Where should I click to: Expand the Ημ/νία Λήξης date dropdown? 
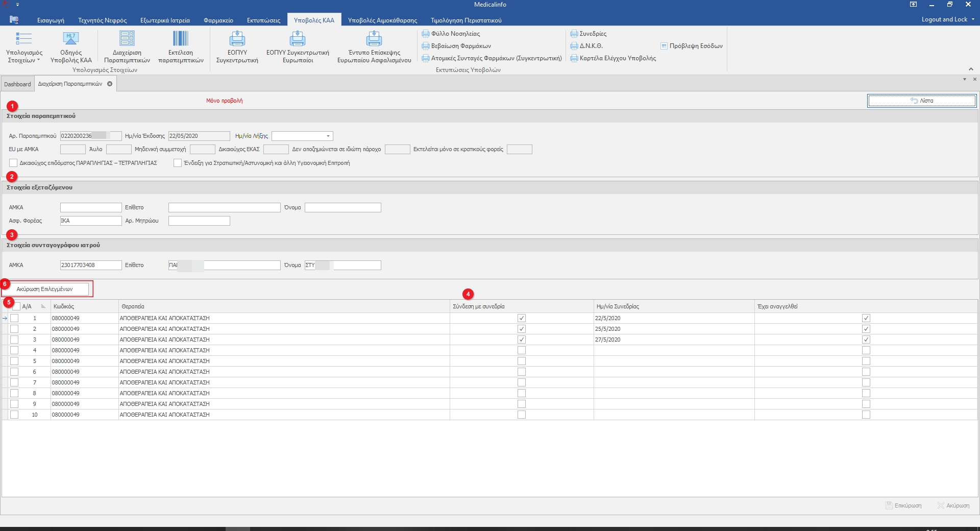pyautogui.click(x=328, y=136)
